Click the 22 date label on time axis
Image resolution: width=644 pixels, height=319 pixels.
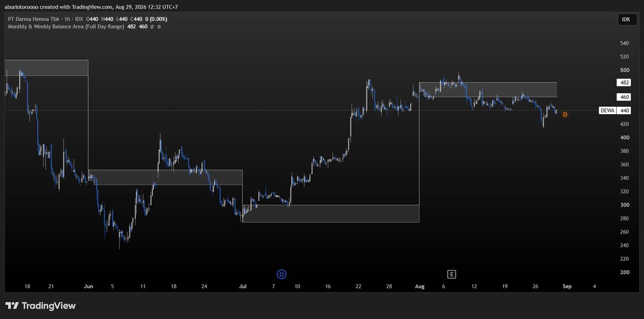(x=358, y=287)
